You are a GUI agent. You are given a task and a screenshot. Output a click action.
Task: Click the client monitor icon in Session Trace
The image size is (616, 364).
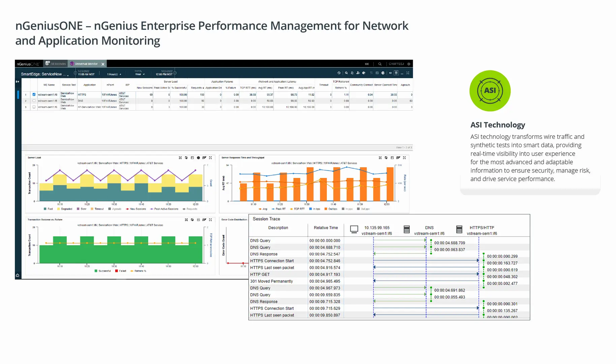(x=354, y=230)
